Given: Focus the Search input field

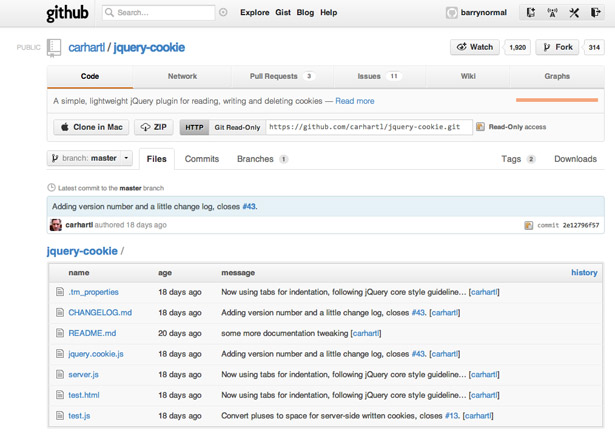Looking at the screenshot, I should click(x=159, y=13).
